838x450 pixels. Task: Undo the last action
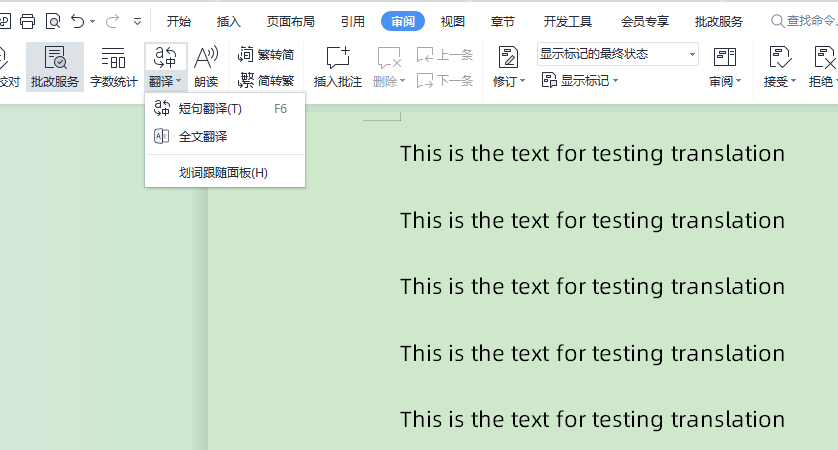77,21
